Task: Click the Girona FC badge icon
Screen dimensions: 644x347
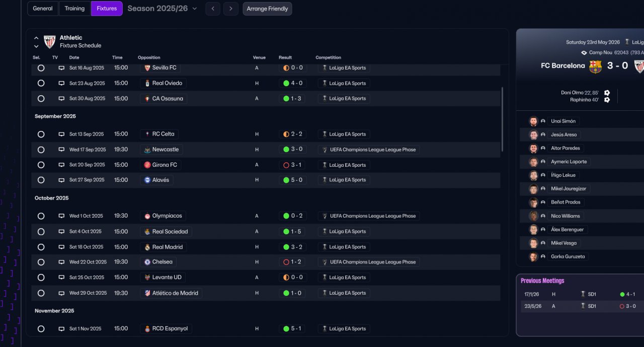Action: tap(147, 165)
